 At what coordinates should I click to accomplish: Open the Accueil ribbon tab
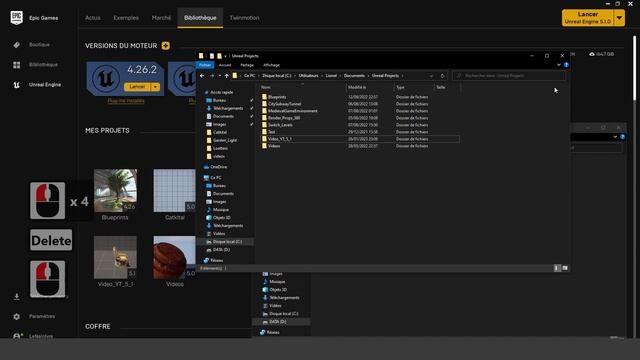click(x=225, y=65)
